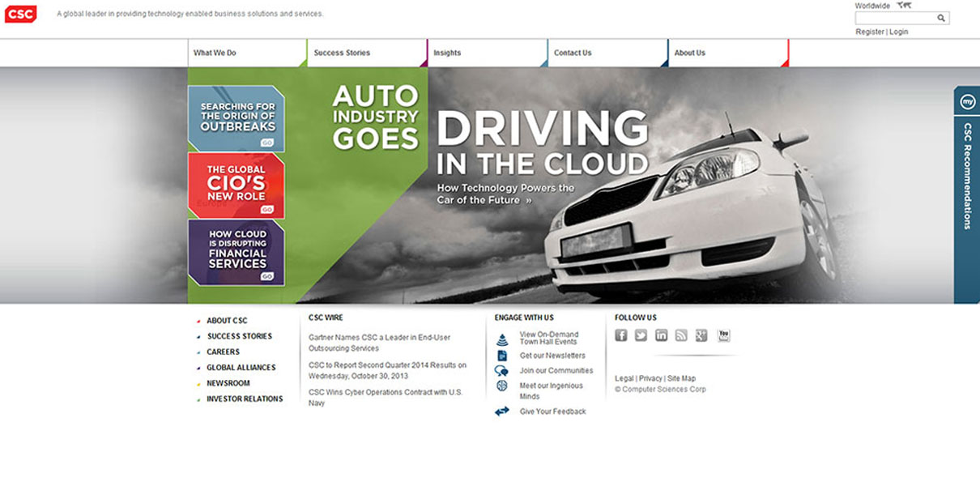The image size is (980, 486).
Task: Click the Feedback arrows icon
Action: [x=502, y=411]
